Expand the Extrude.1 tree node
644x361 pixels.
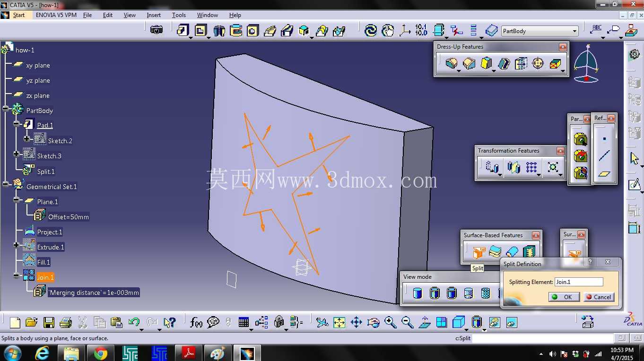click(x=17, y=245)
